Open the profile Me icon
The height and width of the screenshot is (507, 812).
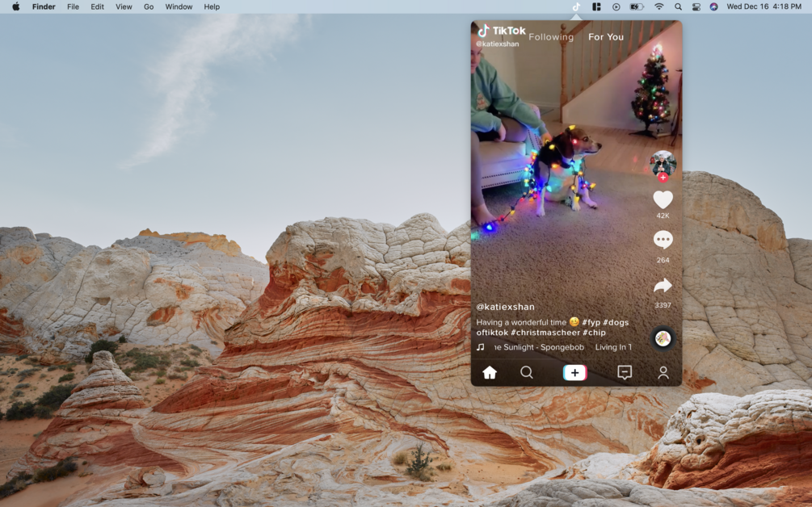point(663,372)
